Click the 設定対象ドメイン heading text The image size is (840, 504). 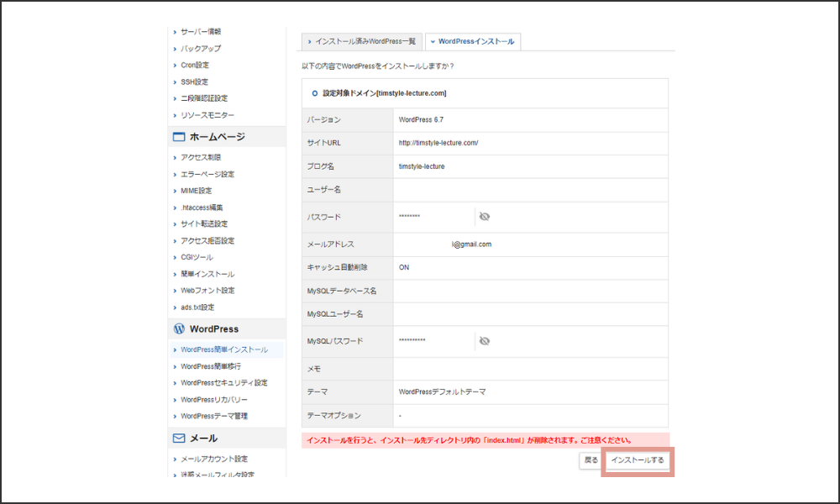click(384, 93)
